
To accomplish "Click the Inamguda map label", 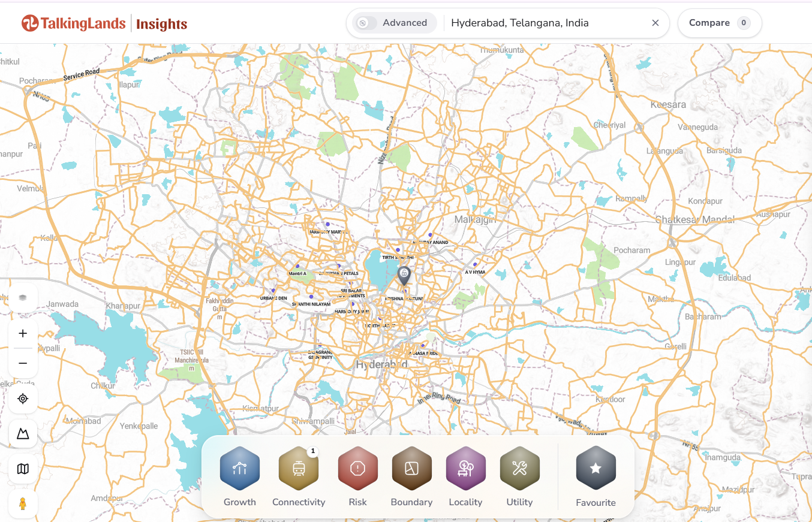I will click(x=722, y=457).
